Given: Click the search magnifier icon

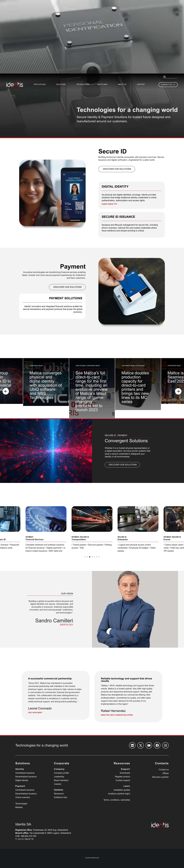Looking at the screenshot, I should pyautogui.click(x=164, y=77).
